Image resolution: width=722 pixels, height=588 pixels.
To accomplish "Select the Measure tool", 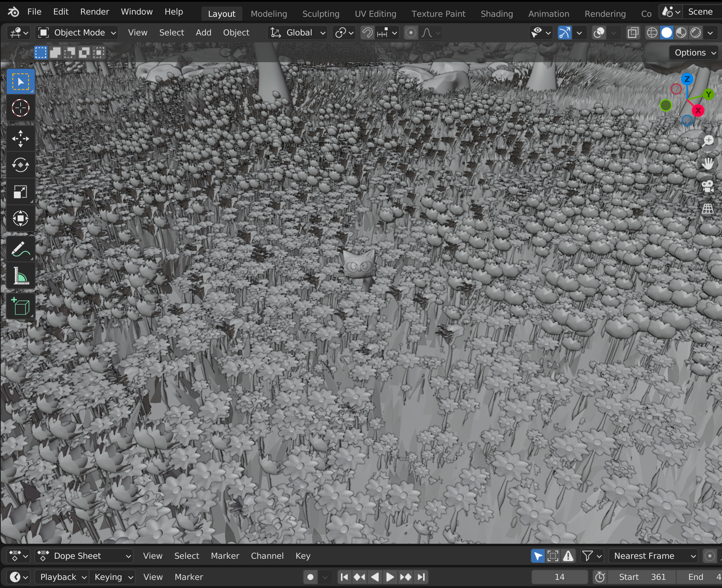I will pos(20,276).
